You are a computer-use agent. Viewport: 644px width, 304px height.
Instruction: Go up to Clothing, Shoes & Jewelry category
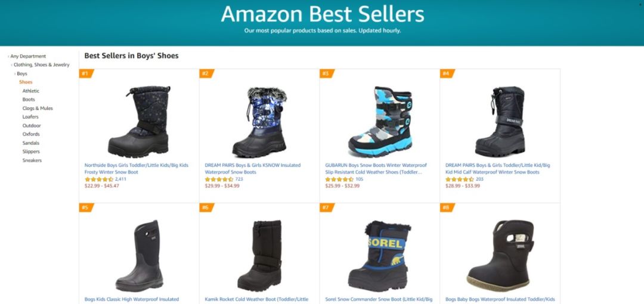pos(42,65)
